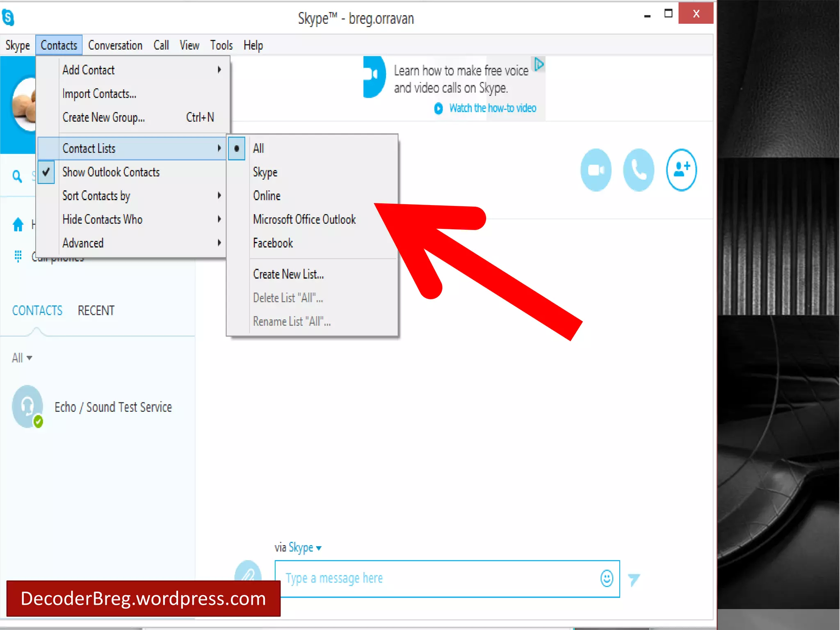Uncheck Show Outlook Contacts
Screen dimensions: 840x630
[111, 172]
